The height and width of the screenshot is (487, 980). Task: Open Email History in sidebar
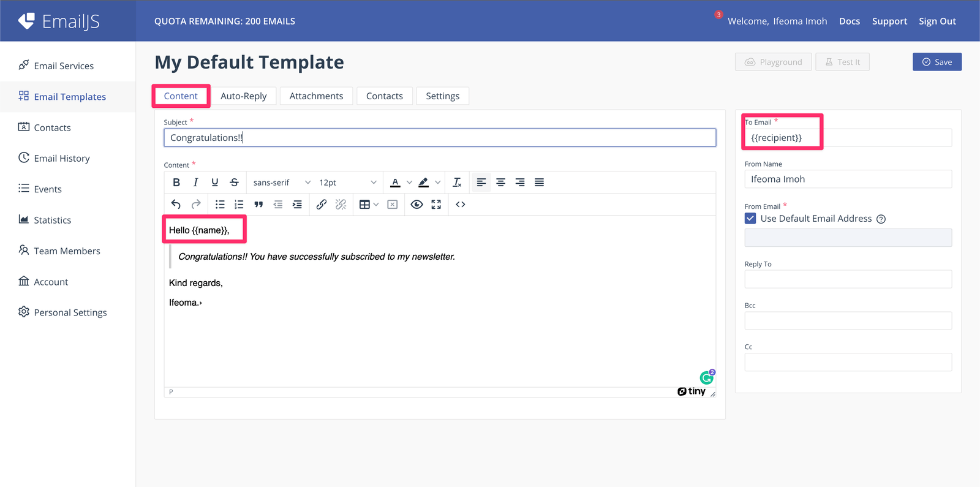point(67,158)
